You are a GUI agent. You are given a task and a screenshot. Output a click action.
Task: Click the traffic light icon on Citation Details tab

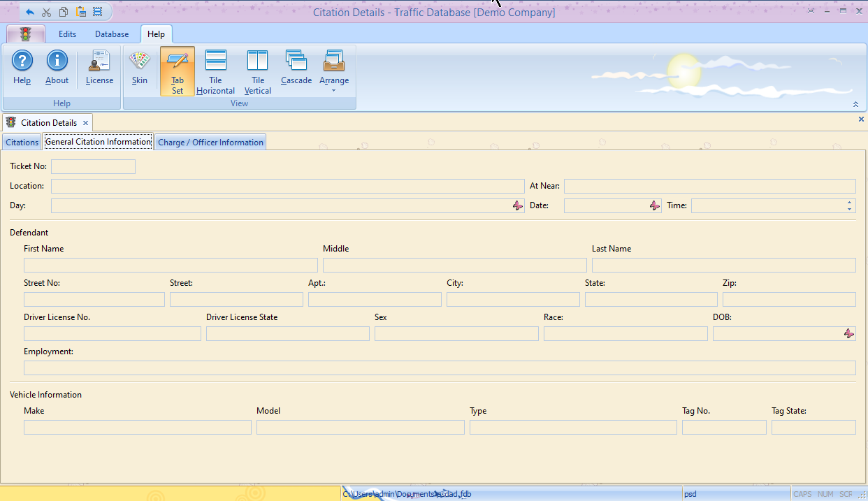coord(10,122)
